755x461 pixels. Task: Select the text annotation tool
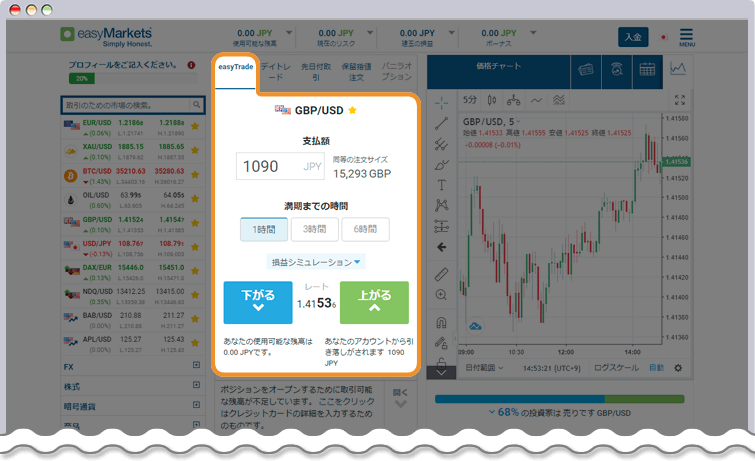click(441, 185)
